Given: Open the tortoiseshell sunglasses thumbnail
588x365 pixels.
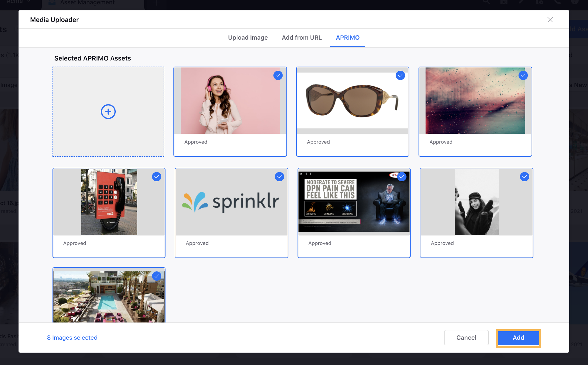Looking at the screenshot, I should pyautogui.click(x=352, y=101).
